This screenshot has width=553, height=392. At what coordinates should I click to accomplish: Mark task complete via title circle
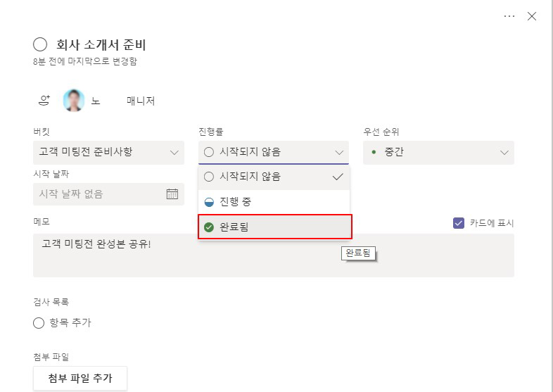(x=40, y=45)
